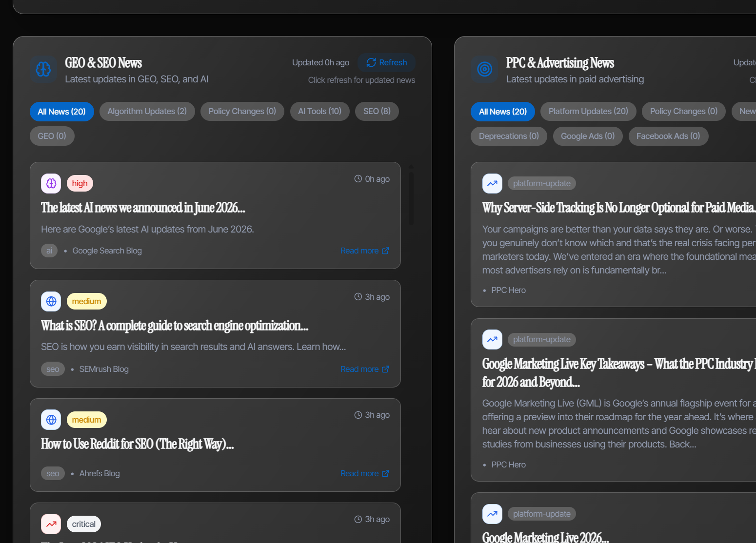Click external link icon on Ahrefs Read more
The image size is (756, 543).
pos(385,473)
